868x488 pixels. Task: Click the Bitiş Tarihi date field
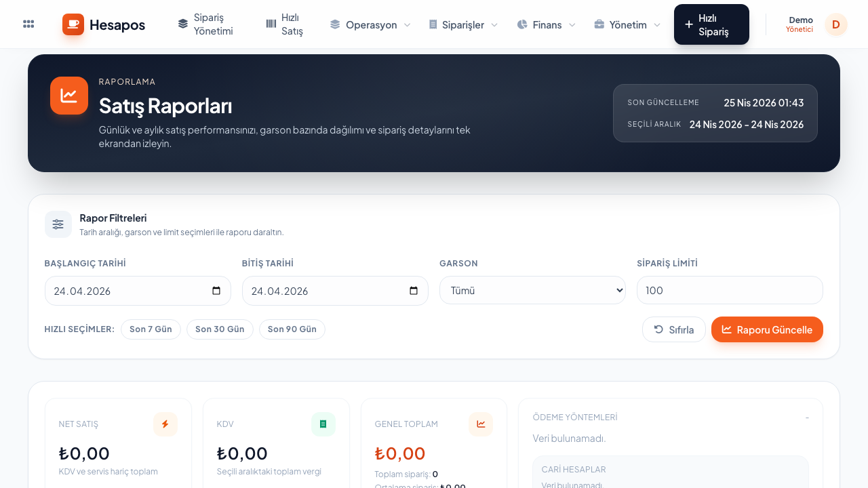click(x=335, y=291)
